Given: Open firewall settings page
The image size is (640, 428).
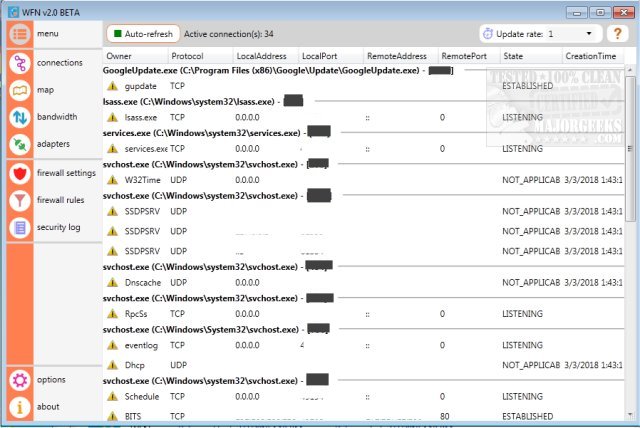Looking at the screenshot, I should 66,173.
